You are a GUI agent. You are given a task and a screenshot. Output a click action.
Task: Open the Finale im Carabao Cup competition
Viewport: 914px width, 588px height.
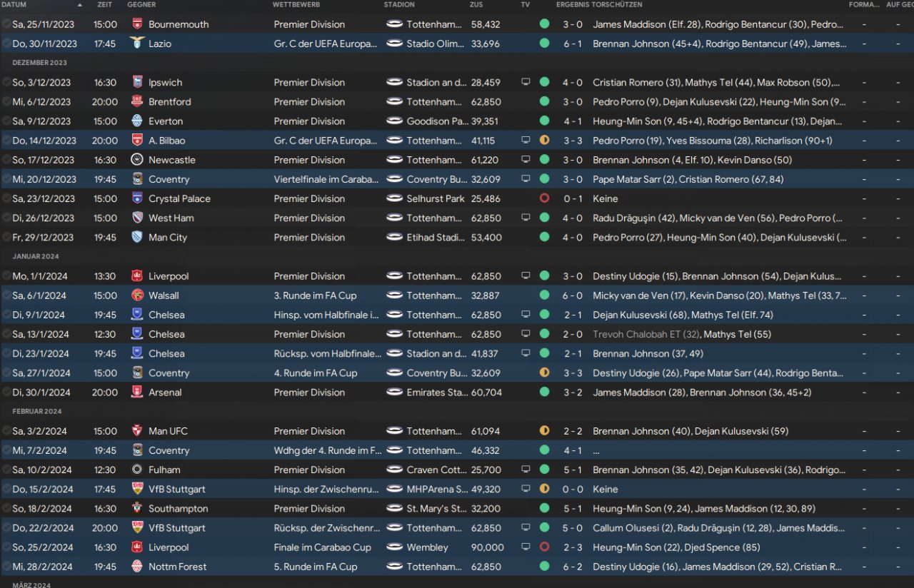[x=323, y=547]
